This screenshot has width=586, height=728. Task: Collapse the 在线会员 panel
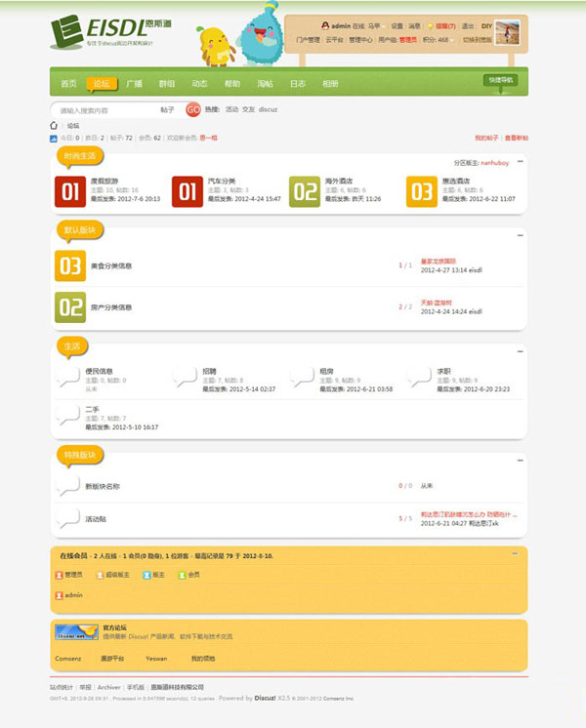coord(515,554)
